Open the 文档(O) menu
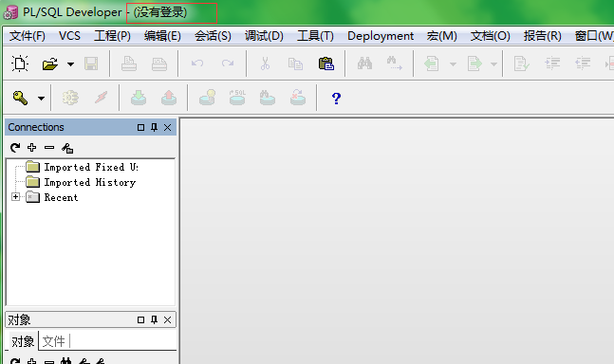This screenshot has height=364, width=614. point(491,36)
